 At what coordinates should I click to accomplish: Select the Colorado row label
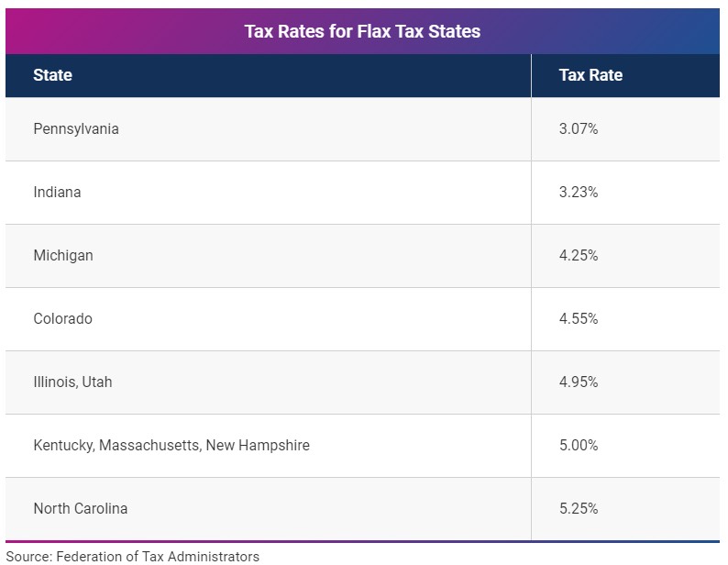(62, 319)
